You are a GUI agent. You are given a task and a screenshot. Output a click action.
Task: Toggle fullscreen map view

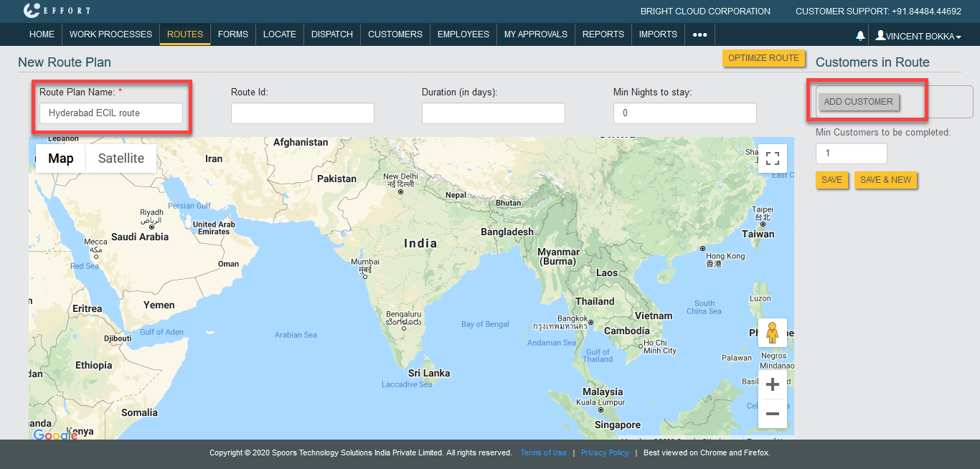(x=773, y=158)
